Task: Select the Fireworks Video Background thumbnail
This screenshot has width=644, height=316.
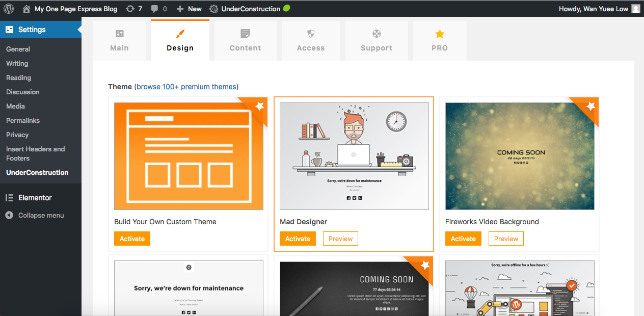Action: click(x=520, y=156)
